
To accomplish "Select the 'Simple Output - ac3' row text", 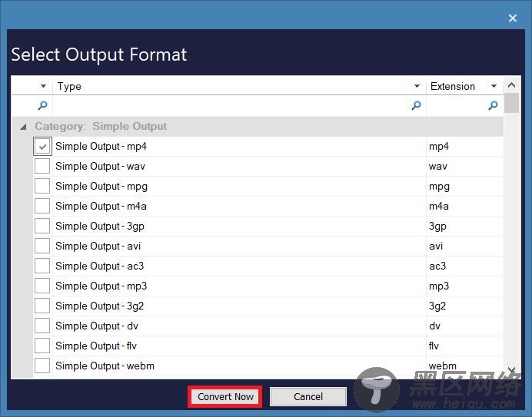I will click(x=100, y=266).
